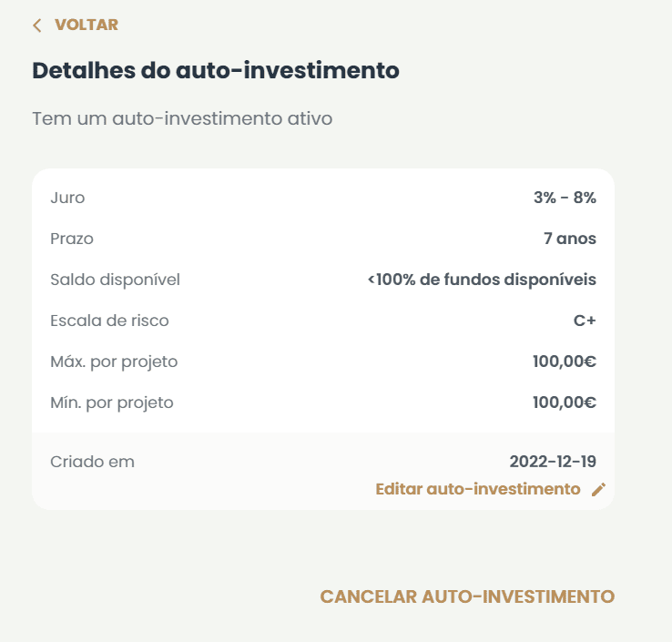The width and height of the screenshot is (672, 642).
Task: Select the Juro row label
Action: point(67,198)
